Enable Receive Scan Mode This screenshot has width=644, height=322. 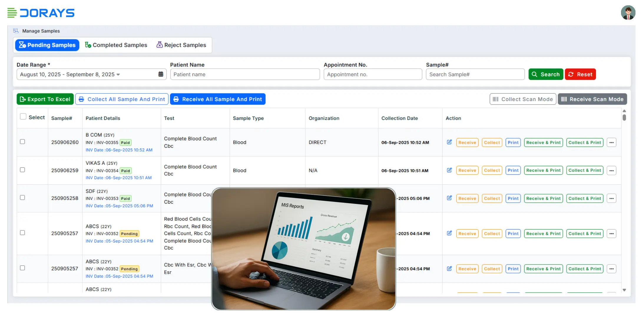point(592,99)
